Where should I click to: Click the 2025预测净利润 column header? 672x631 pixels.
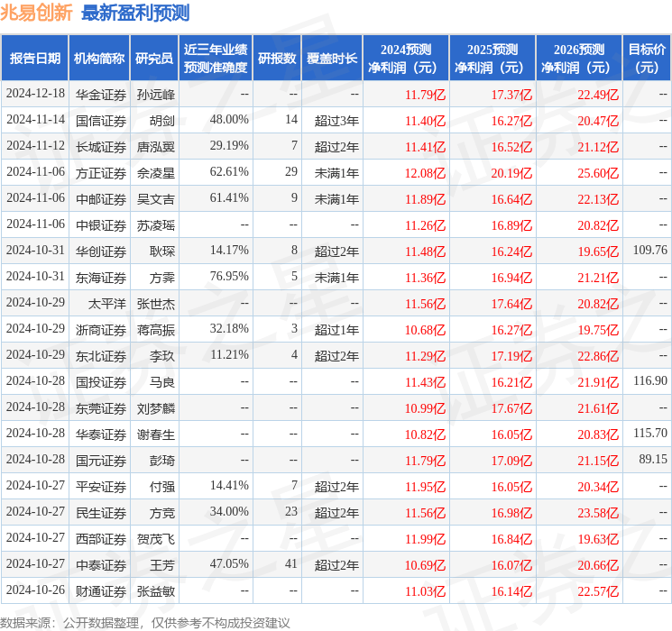pyautogui.click(x=492, y=58)
